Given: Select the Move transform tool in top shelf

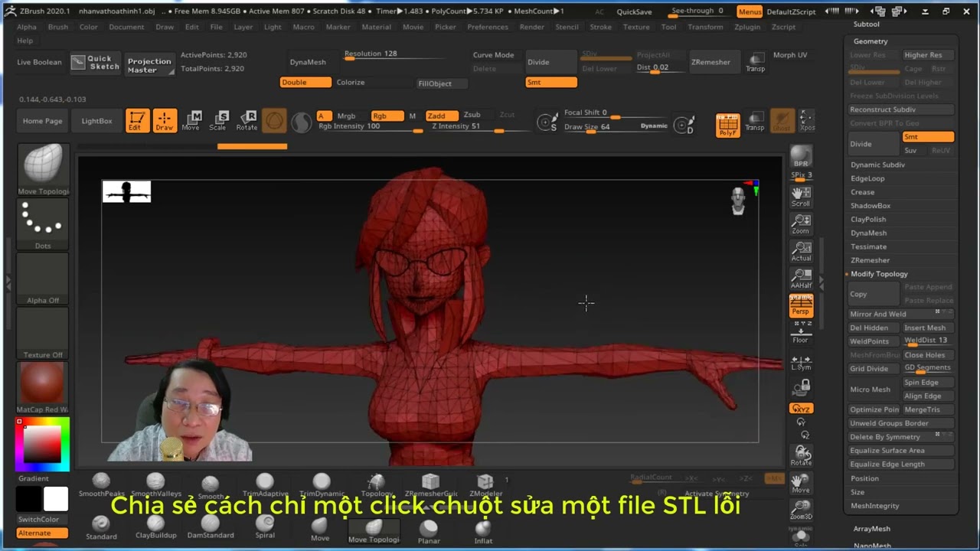Looking at the screenshot, I should click(x=191, y=120).
